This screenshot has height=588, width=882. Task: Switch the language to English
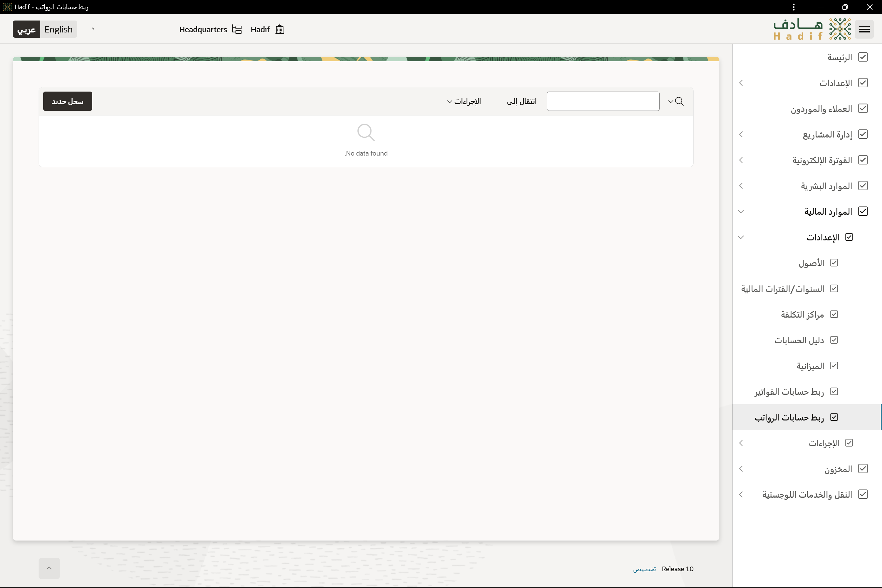tap(58, 29)
